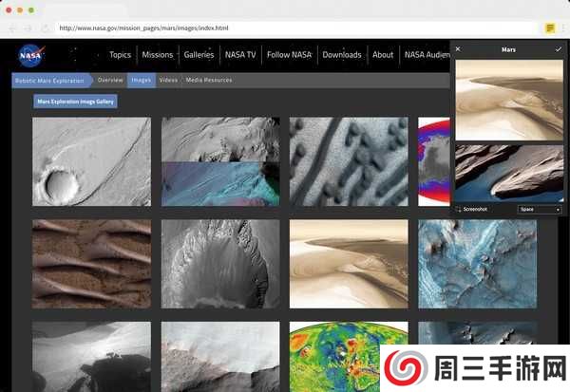Viewport: 570px width, 392px height.
Task: Confirm the Mars note with checkmark
Action: pyautogui.click(x=559, y=48)
